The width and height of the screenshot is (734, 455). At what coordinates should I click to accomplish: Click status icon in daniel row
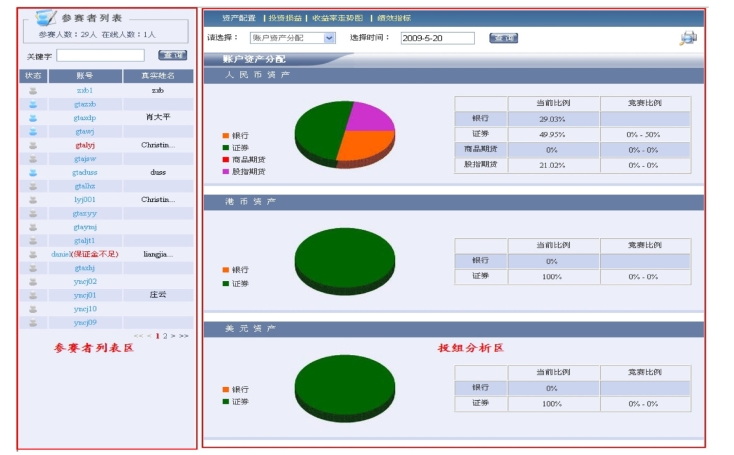click(x=33, y=254)
